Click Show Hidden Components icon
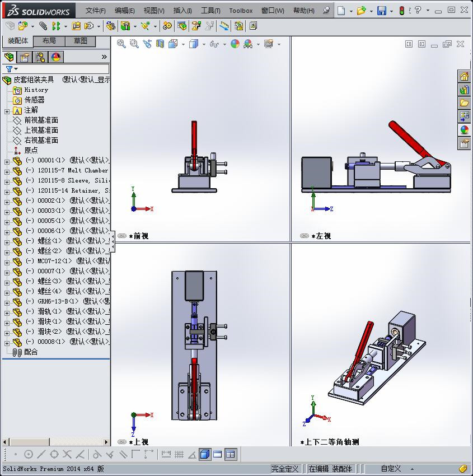 tap(110, 26)
